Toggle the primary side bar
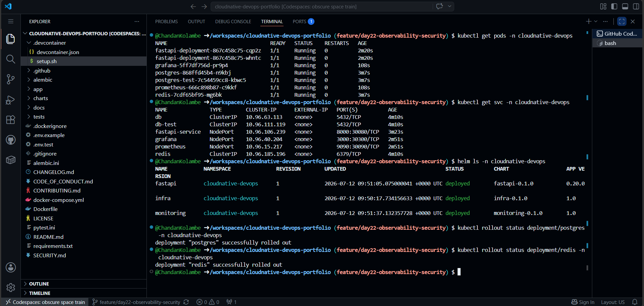Viewport: 644px width, 306px height. pos(614,6)
